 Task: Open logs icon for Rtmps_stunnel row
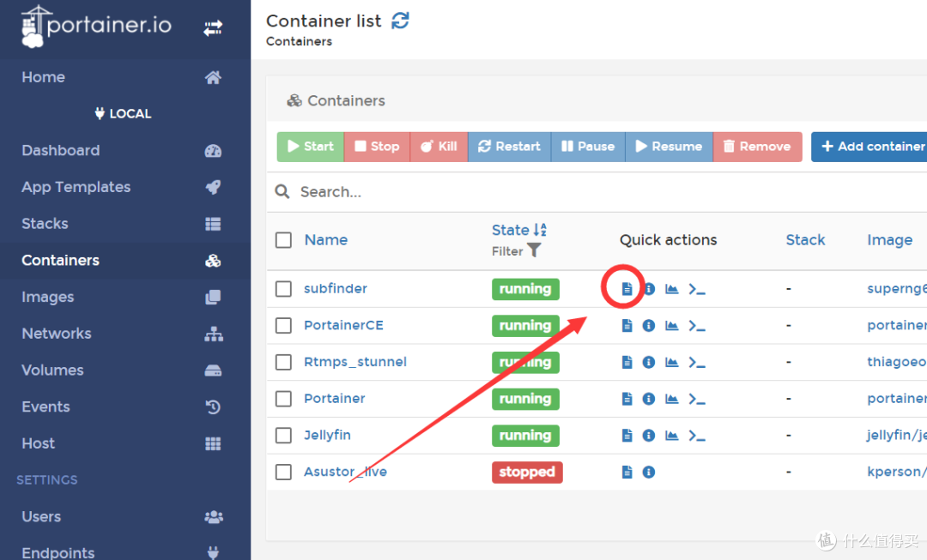tap(627, 362)
